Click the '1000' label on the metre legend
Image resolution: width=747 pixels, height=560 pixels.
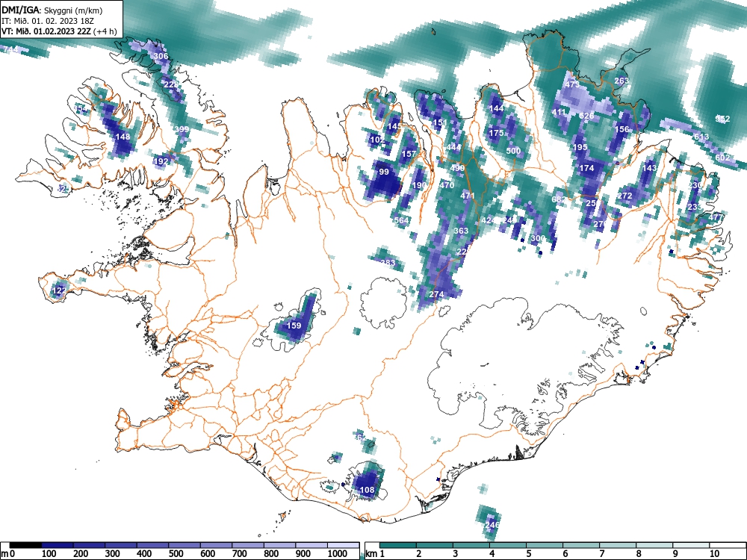[x=338, y=554]
